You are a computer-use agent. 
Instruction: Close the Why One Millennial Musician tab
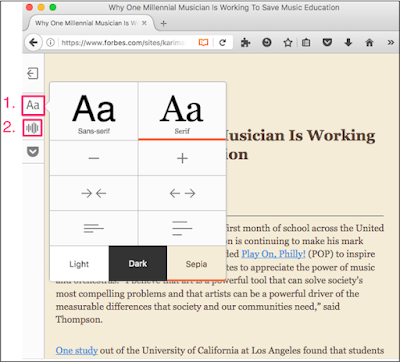click(144, 23)
